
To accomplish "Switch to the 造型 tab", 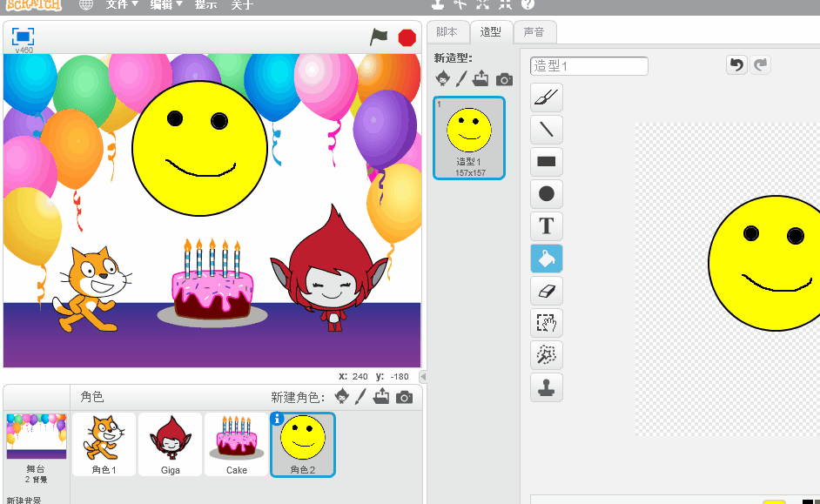I will tap(491, 32).
